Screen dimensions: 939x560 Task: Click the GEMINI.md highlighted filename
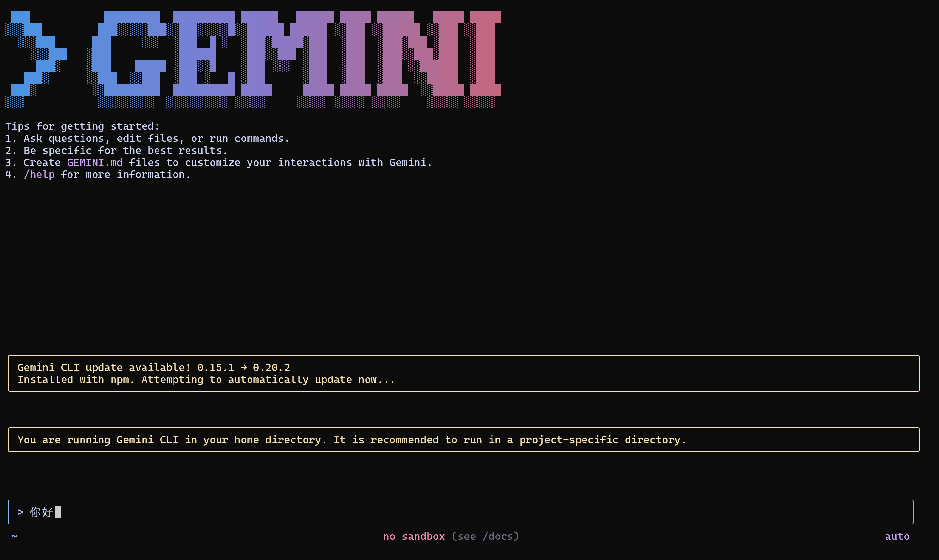[x=95, y=163]
